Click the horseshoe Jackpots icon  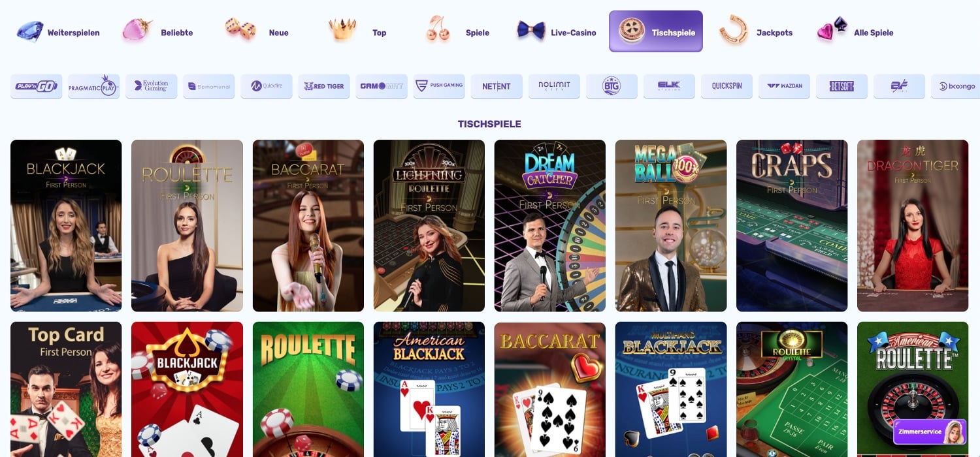click(733, 30)
